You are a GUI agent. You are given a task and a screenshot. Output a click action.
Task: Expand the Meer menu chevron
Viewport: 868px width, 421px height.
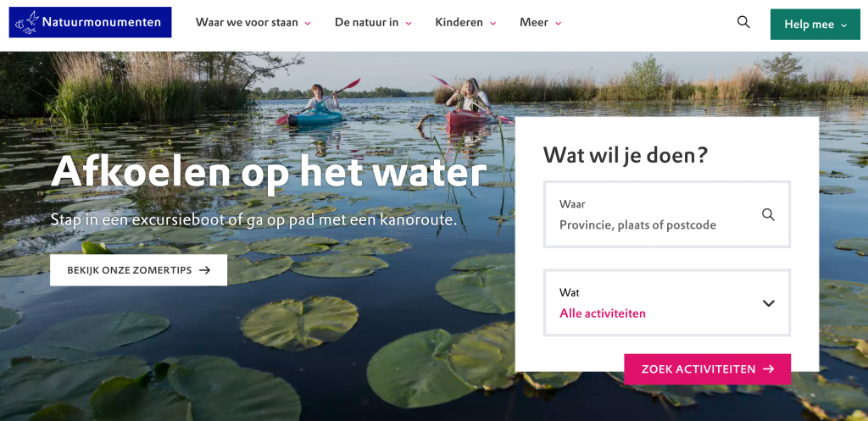(x=558, y=23)
